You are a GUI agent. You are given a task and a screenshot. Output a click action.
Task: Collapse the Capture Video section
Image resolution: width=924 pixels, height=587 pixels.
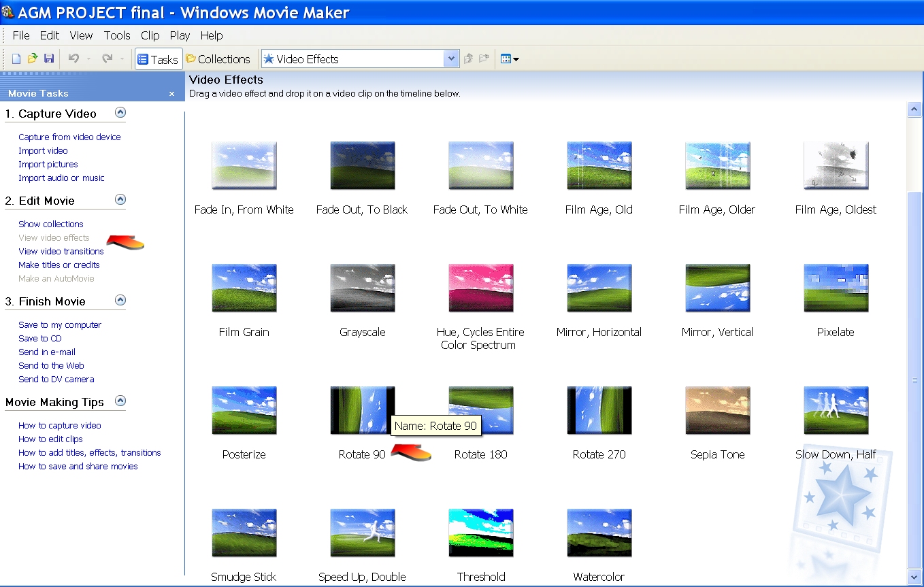tap(120, 113)
